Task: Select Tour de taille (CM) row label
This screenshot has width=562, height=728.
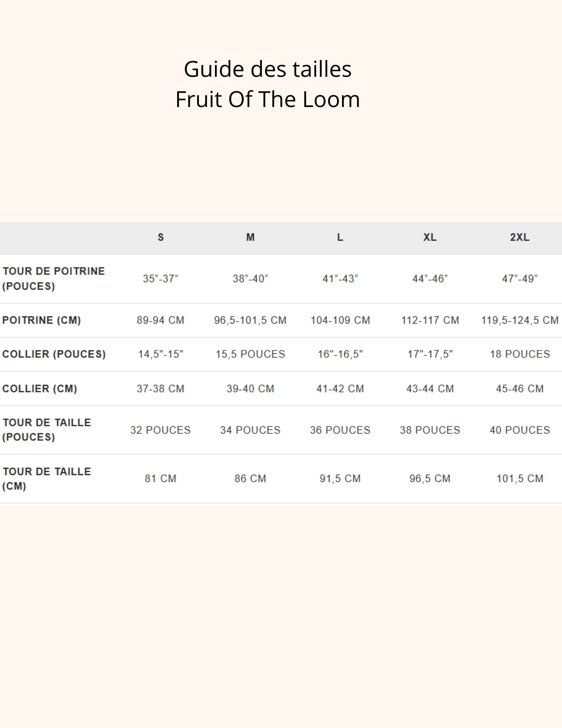Action: (47, 478)
